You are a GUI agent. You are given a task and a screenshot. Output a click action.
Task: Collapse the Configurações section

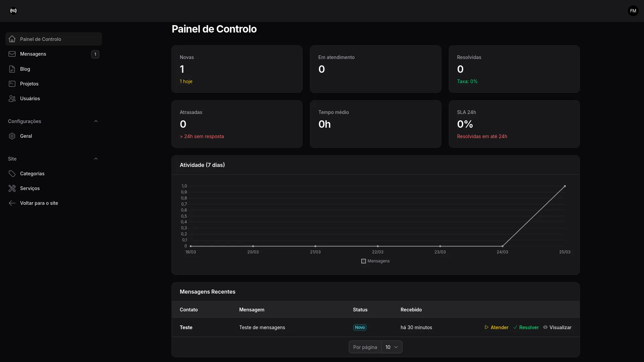96,121
